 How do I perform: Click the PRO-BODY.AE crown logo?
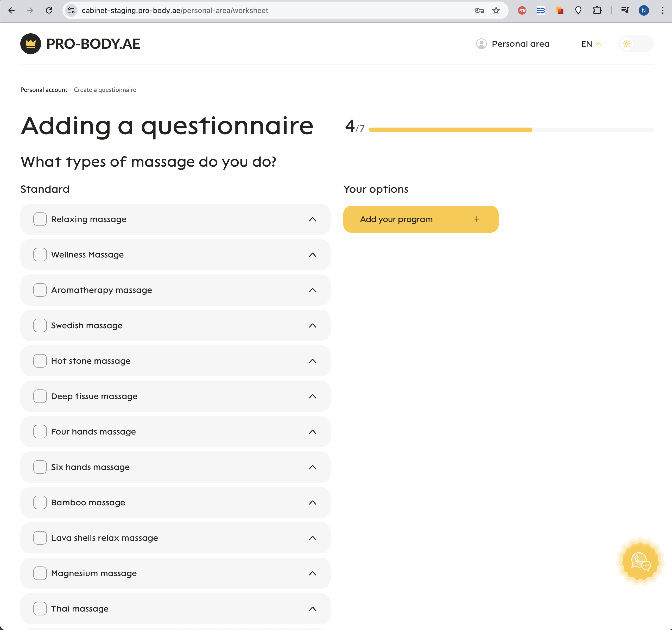click(x=30, y=44)
